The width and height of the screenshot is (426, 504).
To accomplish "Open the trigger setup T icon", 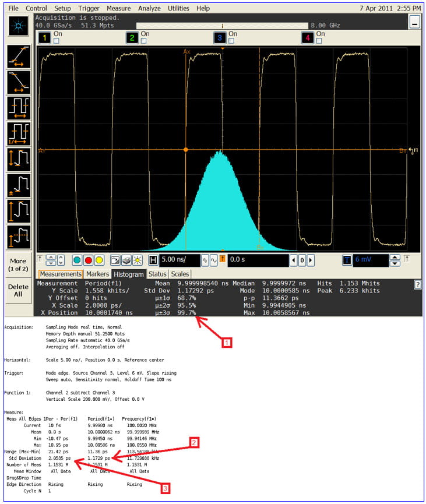I will pos(347,260).
